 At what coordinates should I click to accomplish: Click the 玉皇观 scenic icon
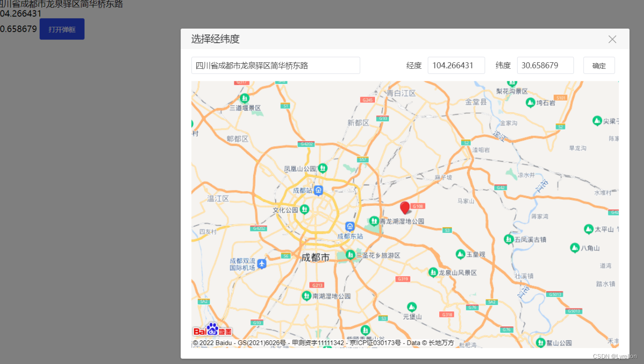click(461, 254)
